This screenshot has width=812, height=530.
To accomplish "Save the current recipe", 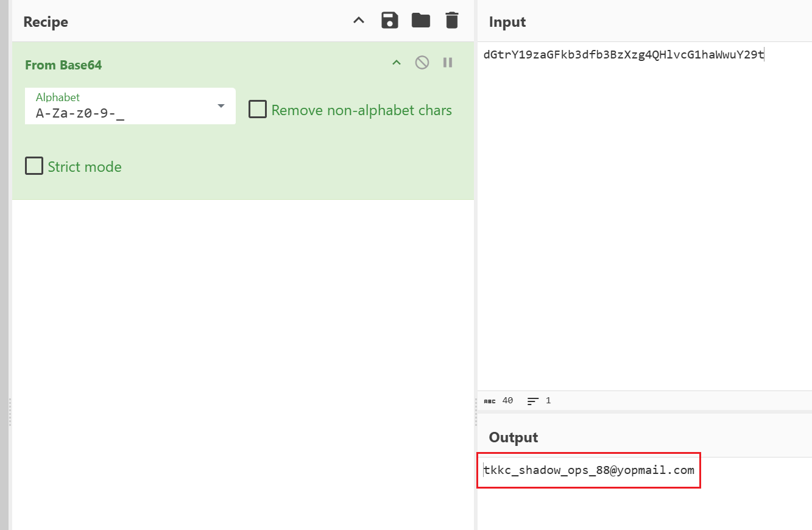I will 390,21.
